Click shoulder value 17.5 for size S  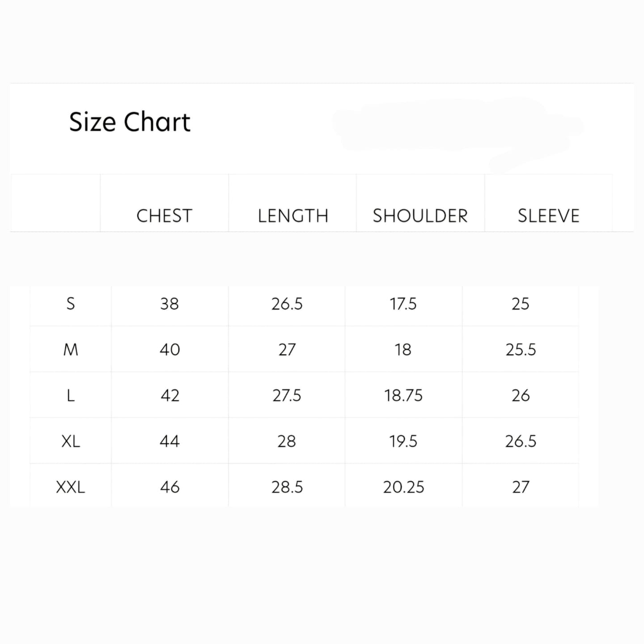[403, 304]
